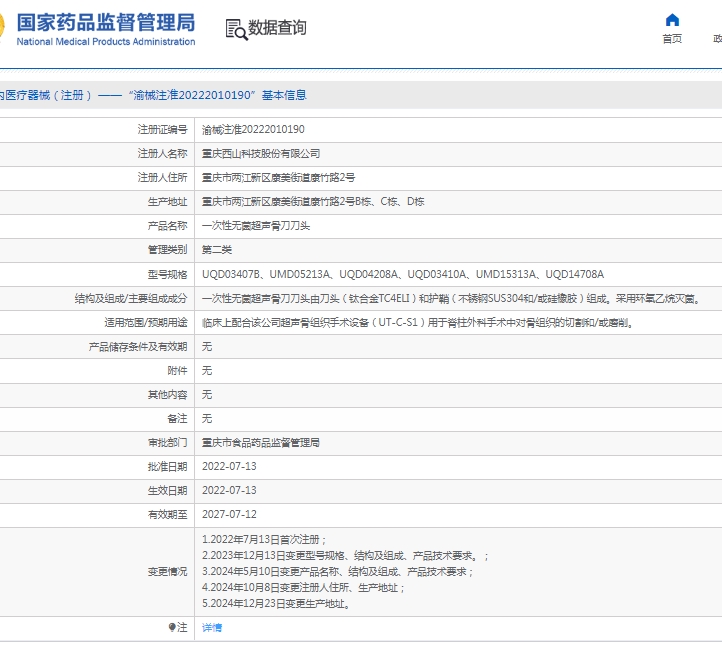The height and width of the screenshot is (650, 722).
Task: Click the 有效期至 field label
Action: click(x=168, y=514)
